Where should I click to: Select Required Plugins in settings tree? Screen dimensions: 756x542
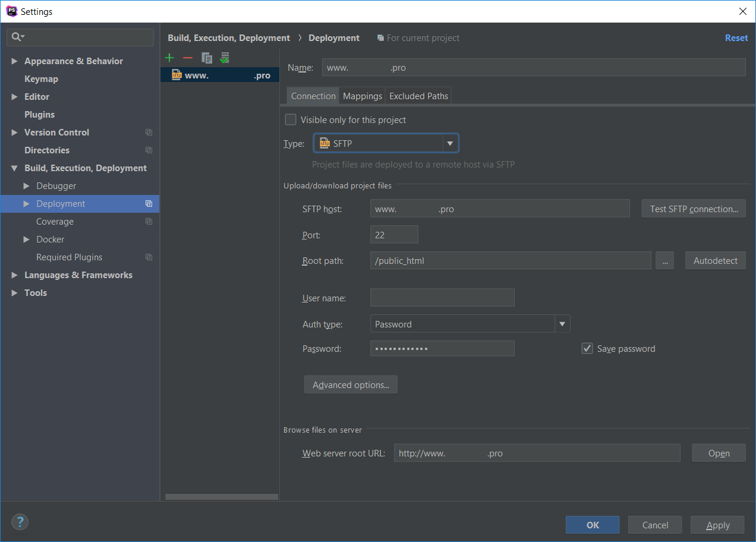(69, 257)
